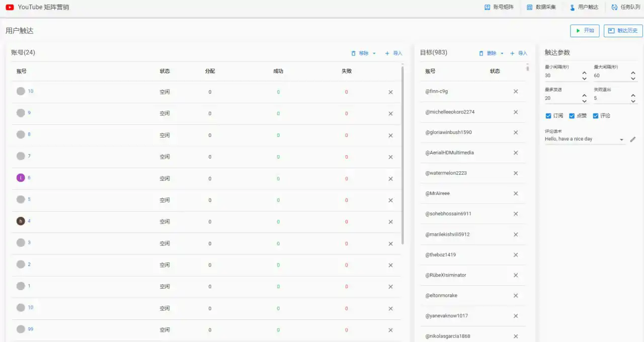The width and height of the screenshot is (644, 342).
Task: Click the brown avatar of account 4
Action: (x=21, y=221)
